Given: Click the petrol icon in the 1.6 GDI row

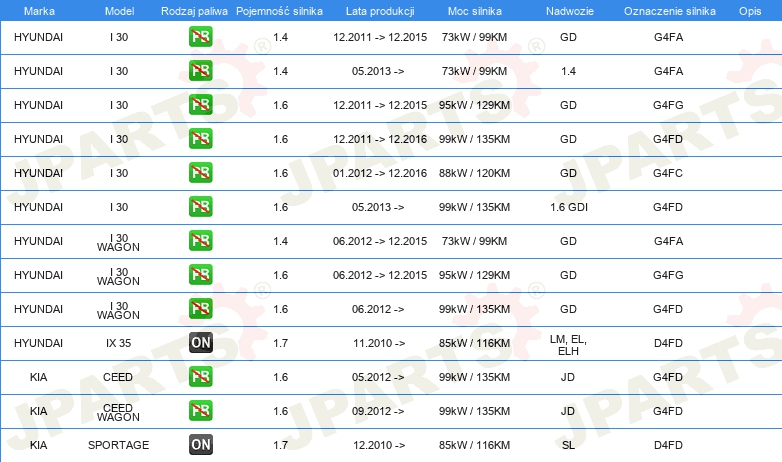Looking at the screenshot, I should click(200, 207).
